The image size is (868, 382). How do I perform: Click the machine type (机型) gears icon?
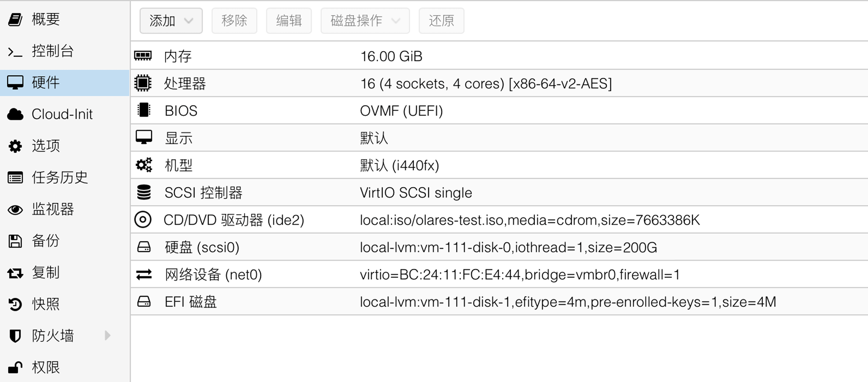[144, 165]
